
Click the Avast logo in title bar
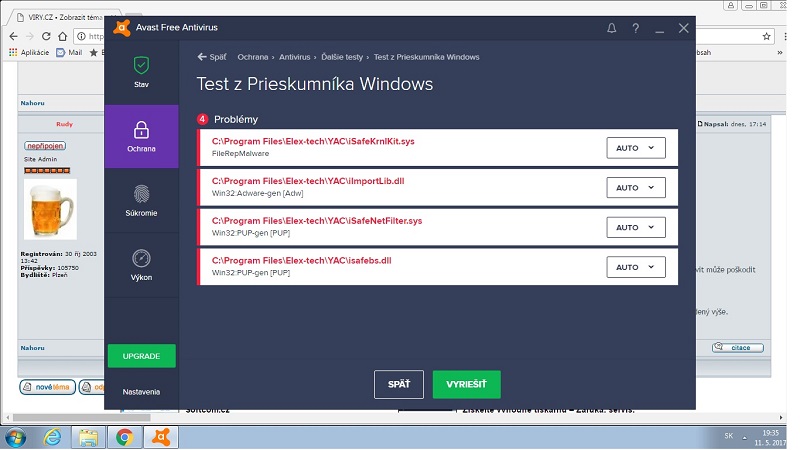click(x=119, y=29)
